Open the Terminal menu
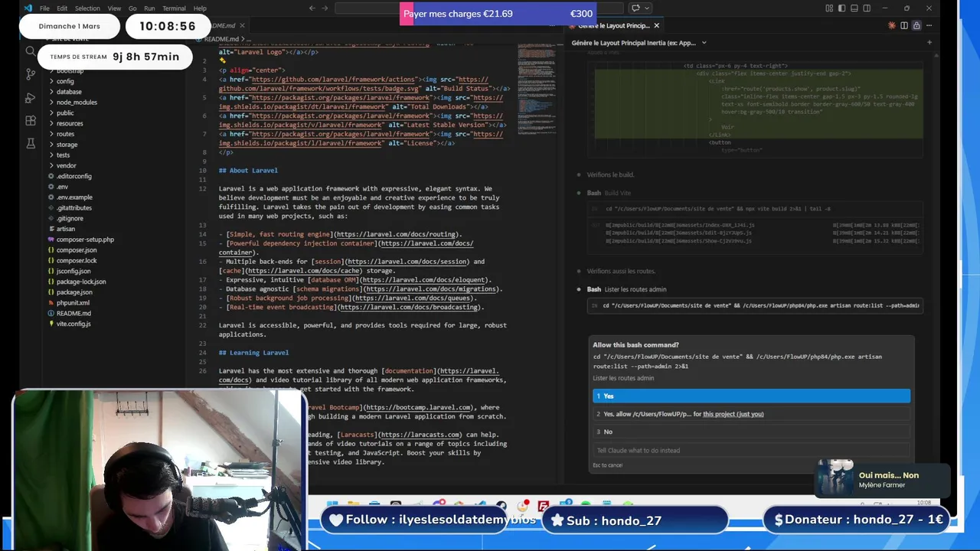 pyautogui.click(x=174, y=8)
